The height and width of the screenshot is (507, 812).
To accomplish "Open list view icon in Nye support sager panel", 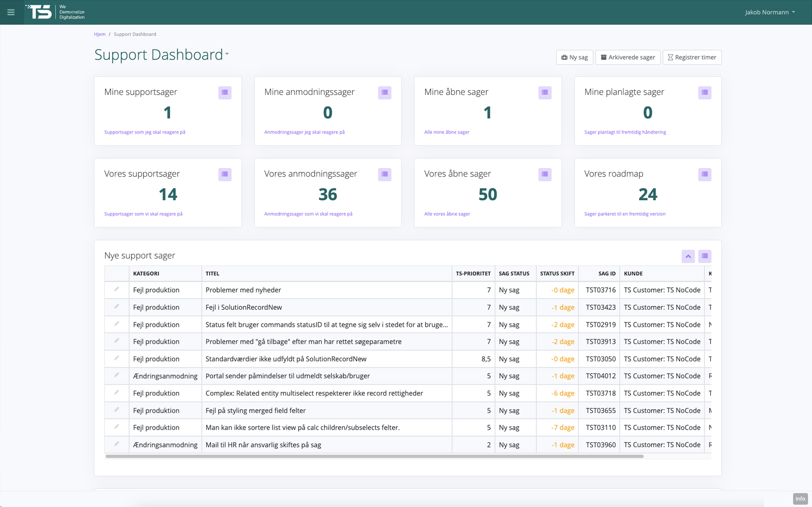I will 704,256.
